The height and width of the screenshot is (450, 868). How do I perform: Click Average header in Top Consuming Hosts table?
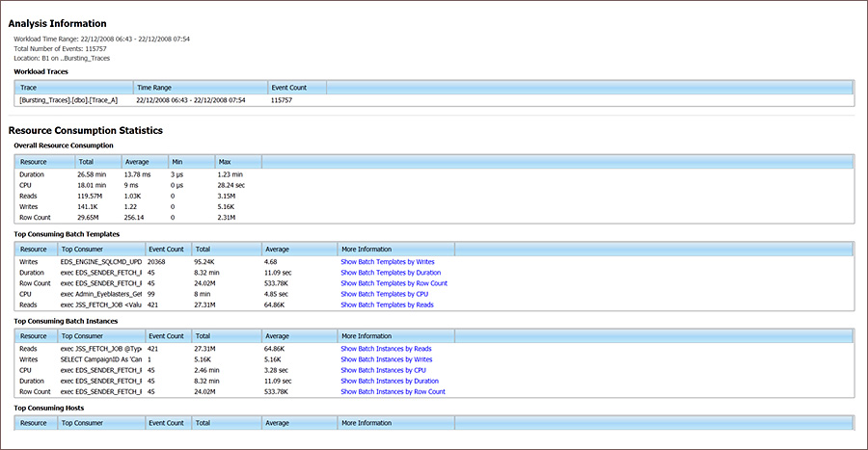(300, 423)
